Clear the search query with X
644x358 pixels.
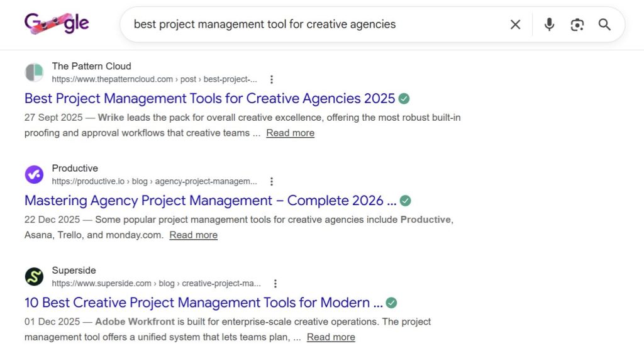pyautogui.click(x=515, y=25)
